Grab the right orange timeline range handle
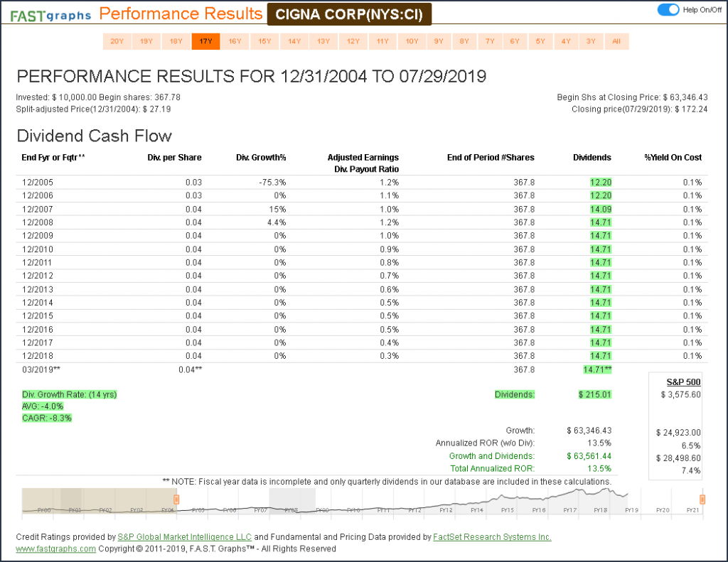The image size is (728, 562). point(702,499)
